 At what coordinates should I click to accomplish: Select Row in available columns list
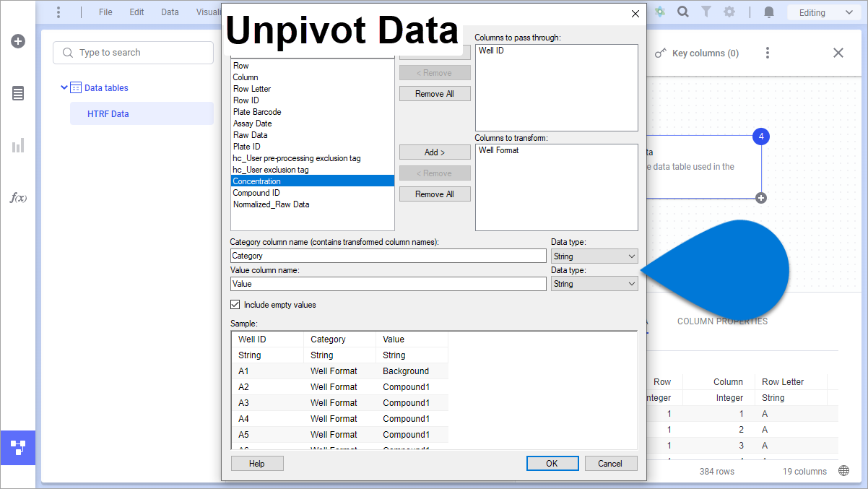(313, 66)
